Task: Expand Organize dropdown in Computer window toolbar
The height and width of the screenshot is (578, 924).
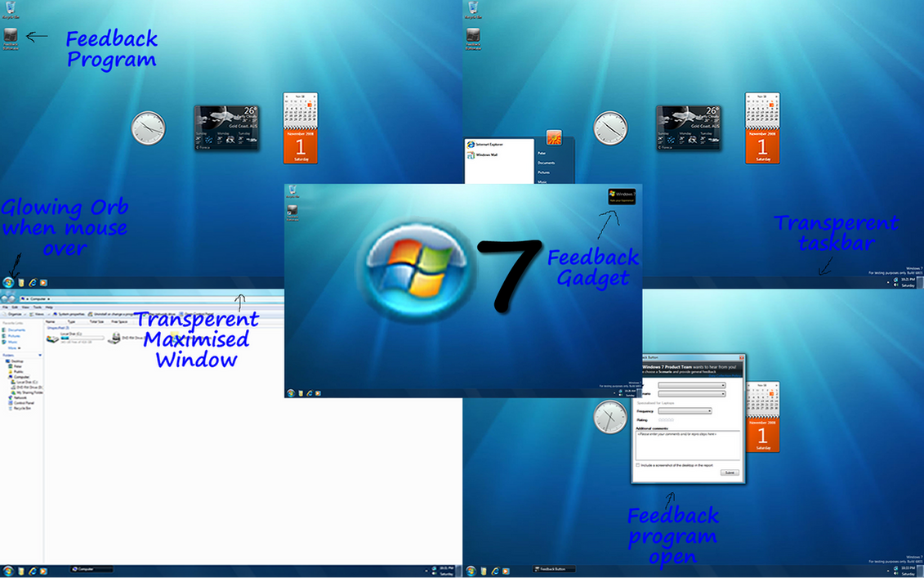Action: tap(15, 315)
